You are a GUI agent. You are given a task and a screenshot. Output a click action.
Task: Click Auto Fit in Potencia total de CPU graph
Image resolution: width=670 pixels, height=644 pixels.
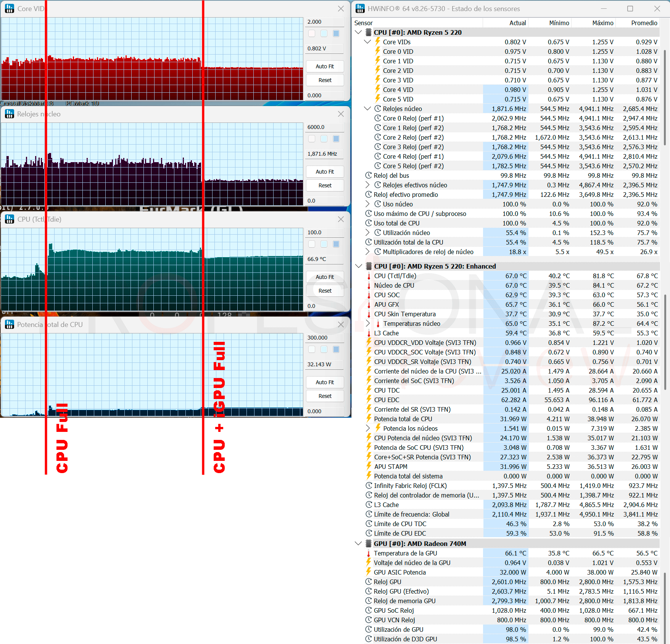[325, 382]
